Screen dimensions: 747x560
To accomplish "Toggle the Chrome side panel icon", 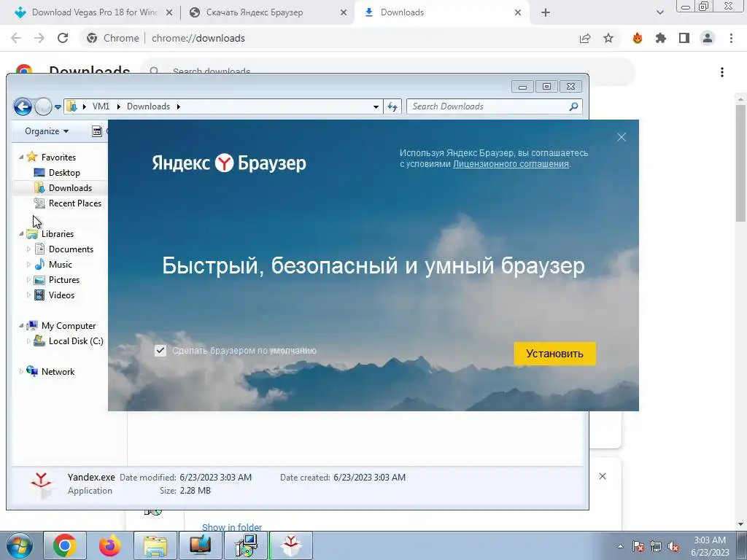I will 684,38.
